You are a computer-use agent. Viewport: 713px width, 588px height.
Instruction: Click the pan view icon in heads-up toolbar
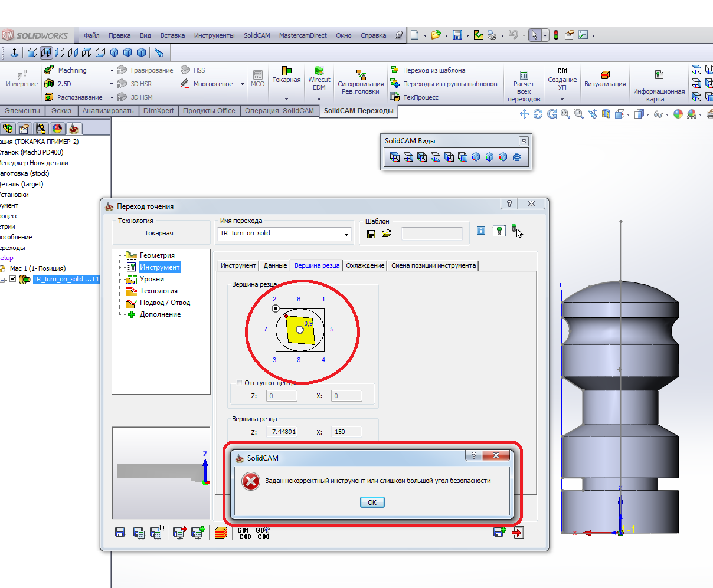point(524,114)
